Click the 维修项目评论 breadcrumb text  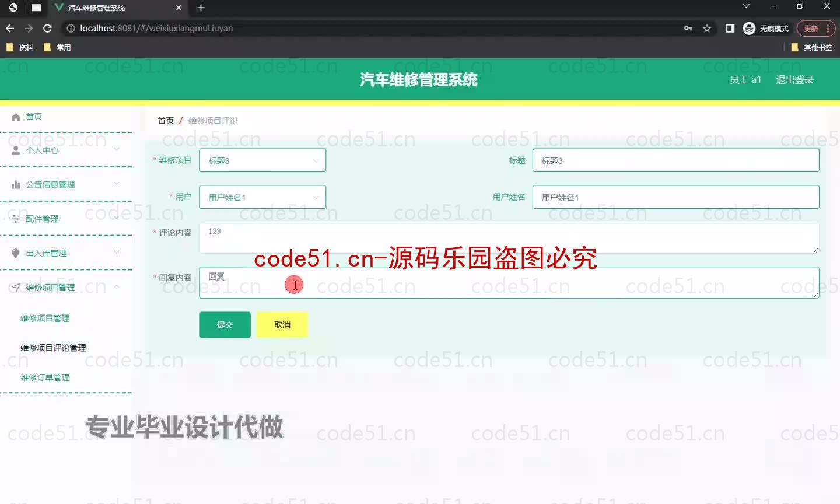coord(213,121)
